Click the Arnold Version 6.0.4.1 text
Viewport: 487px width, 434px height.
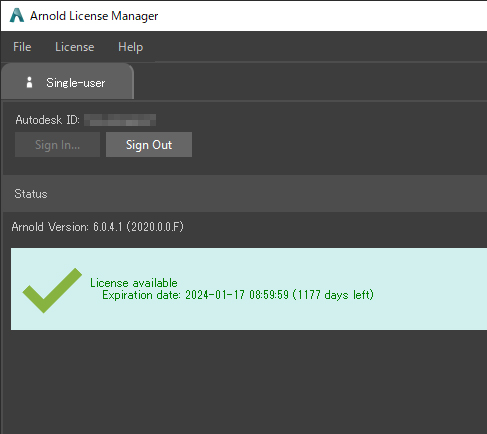point(97,227)
